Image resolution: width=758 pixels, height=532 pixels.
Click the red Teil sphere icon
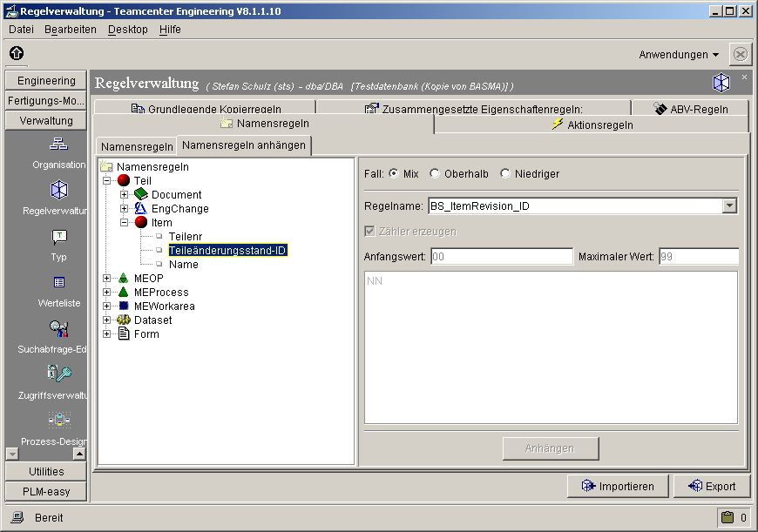pos(124,180)
